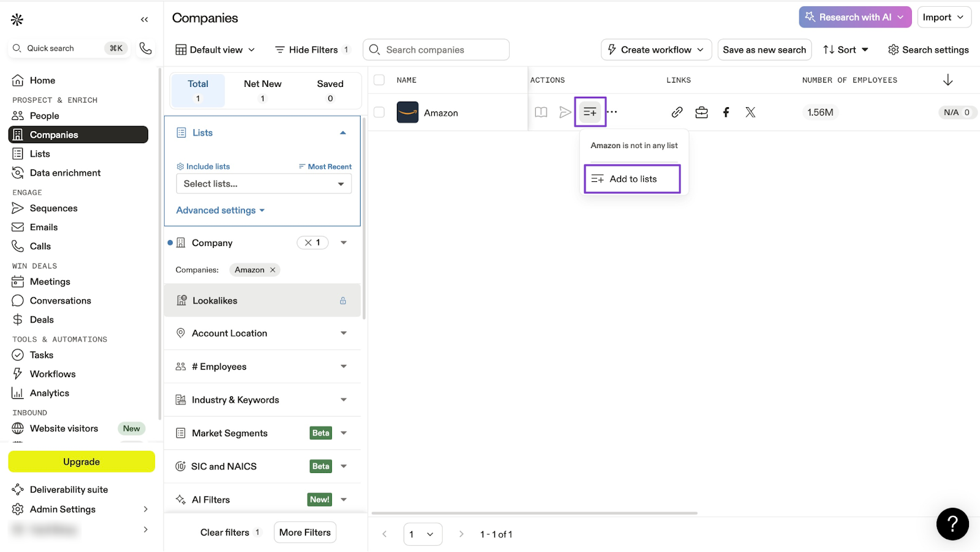The height and width of the screenshot is (552, 980).
Task: Open the Amazon company overview book icon
Action: (541, 113)
